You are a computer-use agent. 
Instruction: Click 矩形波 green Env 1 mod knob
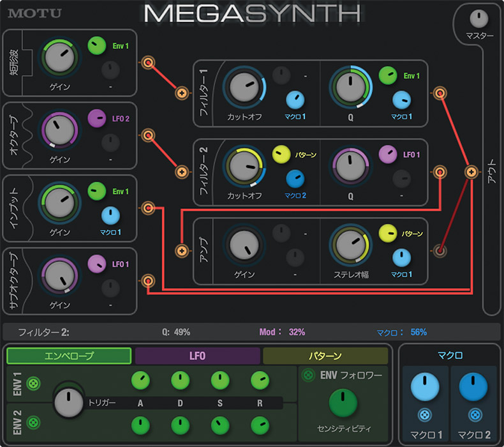coord(97,45)
